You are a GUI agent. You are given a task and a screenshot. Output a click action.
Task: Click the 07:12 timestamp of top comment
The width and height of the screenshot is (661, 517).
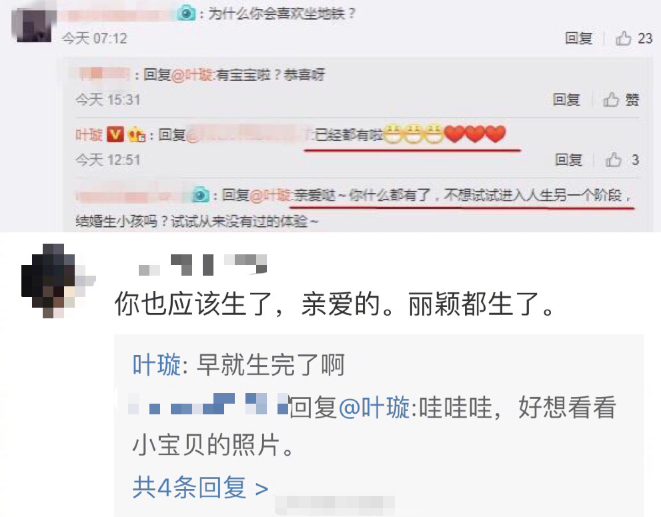(94, 39)
